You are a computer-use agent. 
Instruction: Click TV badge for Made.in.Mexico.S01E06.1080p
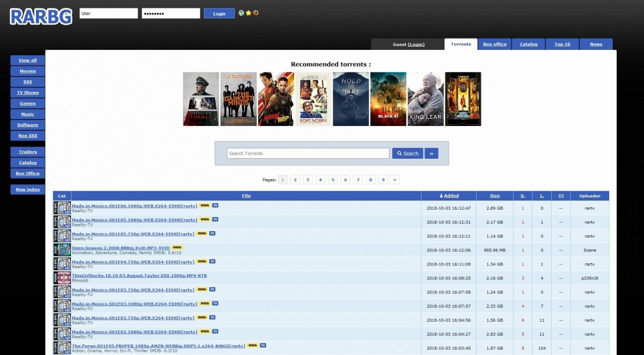tap(215, 205)
